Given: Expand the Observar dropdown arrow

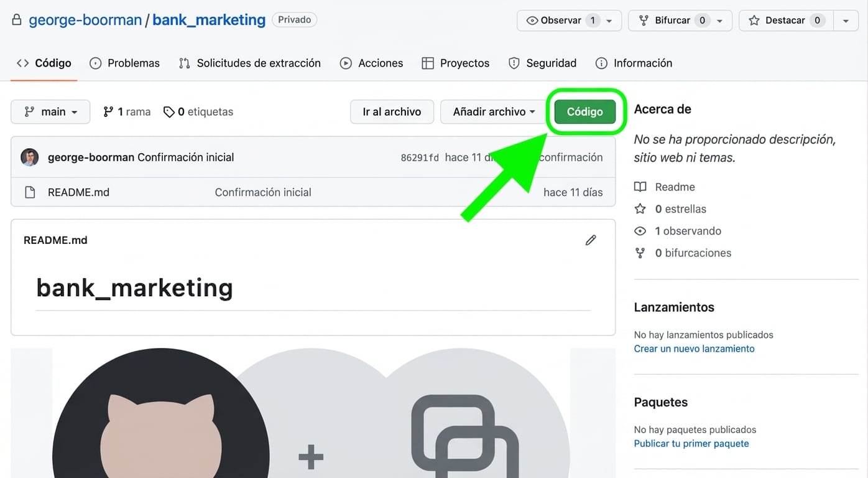Looking at the screenshot, I should pos(610,21).
